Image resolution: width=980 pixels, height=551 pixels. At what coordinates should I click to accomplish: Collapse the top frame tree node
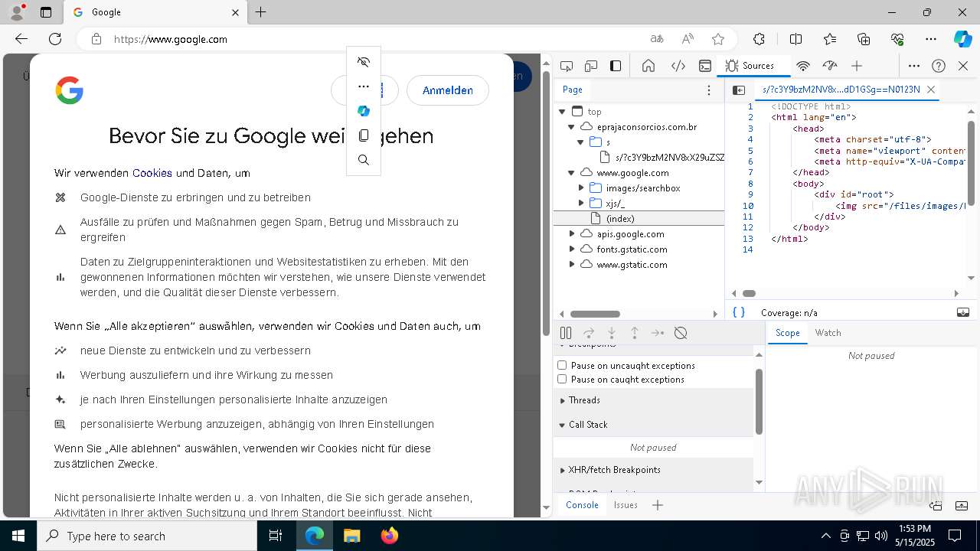pos(562,112)
